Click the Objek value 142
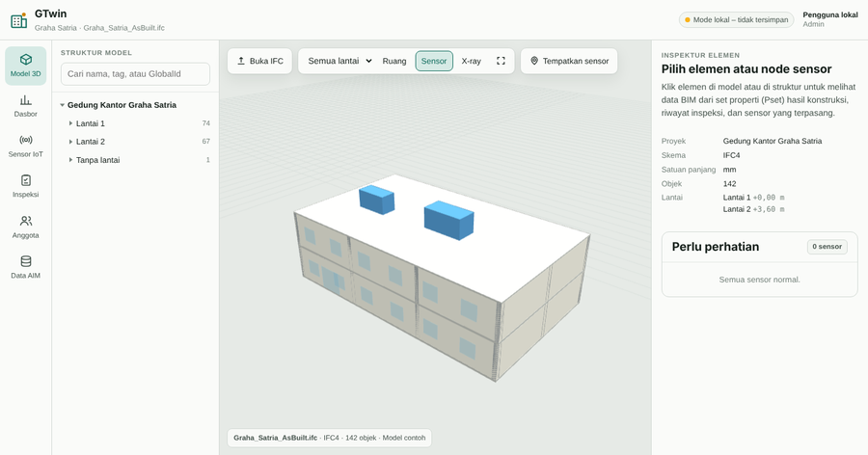Image resolution: width=868 pixels, height=455 pixels. coord(730,184)
